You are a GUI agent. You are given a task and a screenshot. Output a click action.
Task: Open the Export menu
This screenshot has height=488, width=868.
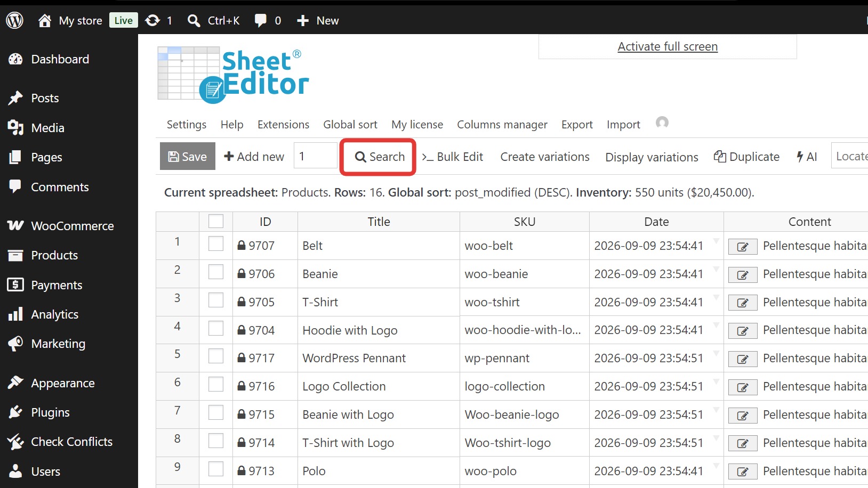577,125
